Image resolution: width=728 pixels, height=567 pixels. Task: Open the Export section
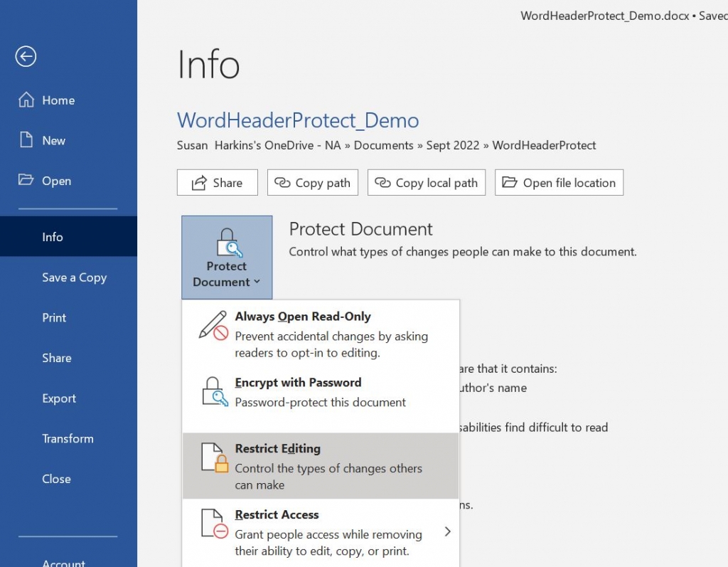point(59,398)
